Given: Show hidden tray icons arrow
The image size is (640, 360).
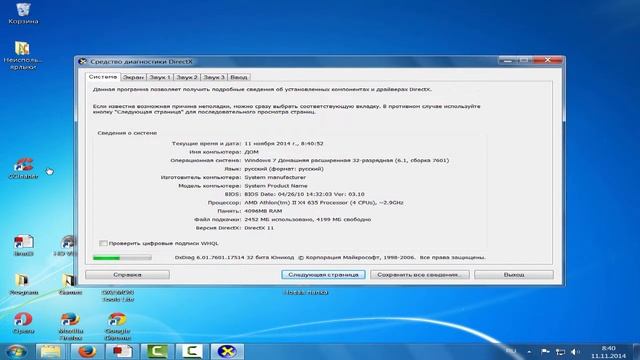Looking at the screenshot, I should (529, 351).
